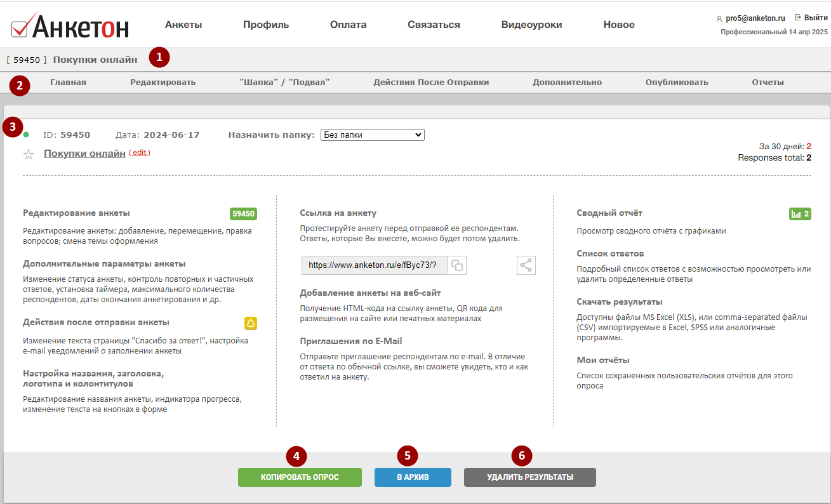Click the yellow bell notification icon
831x504 pixels.
(x=251, y=324)
